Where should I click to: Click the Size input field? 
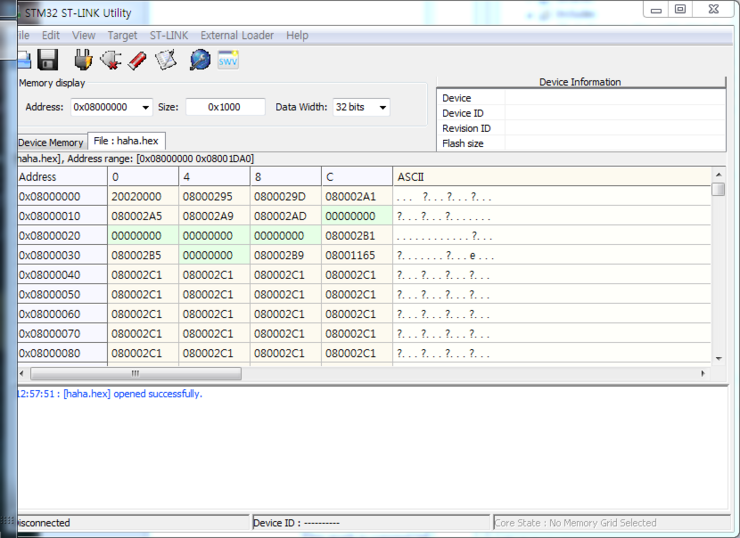click(x=225, y=107)
